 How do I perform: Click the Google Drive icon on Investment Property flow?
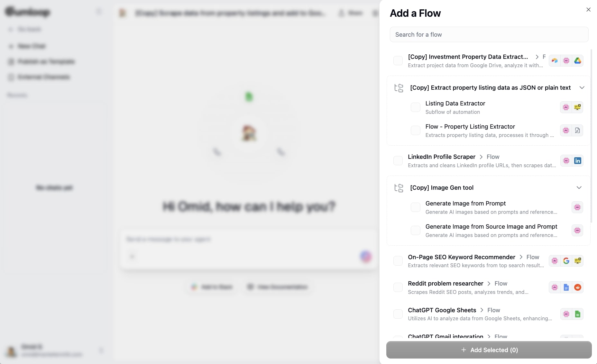578,61
